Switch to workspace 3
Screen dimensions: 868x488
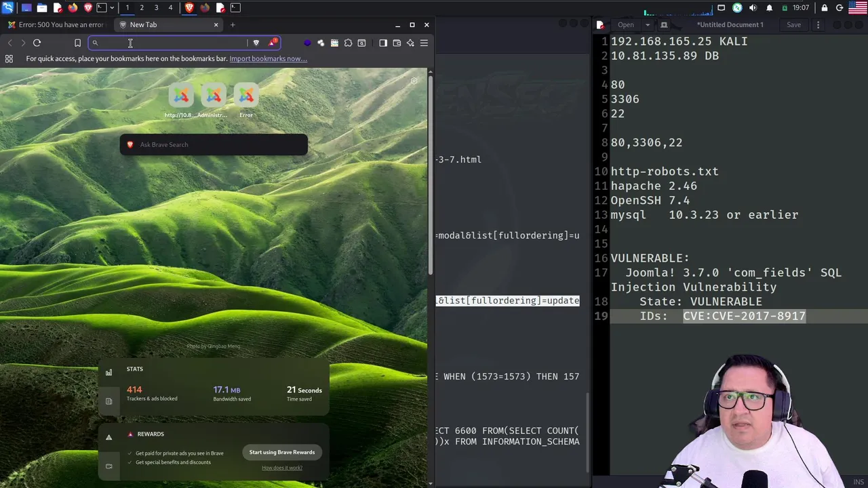(x=156, y=7)
